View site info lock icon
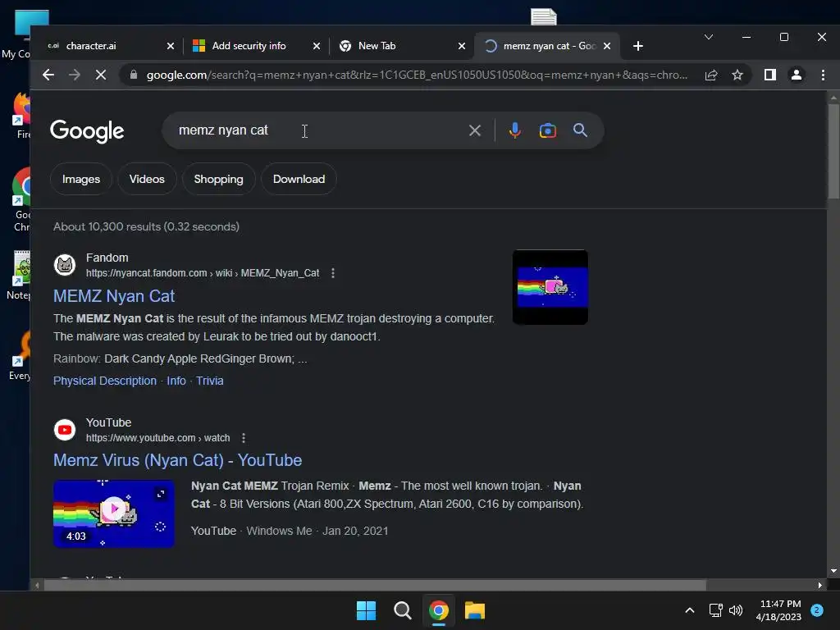Image resolution: width=840 pixels, height=630 pixels. click(134, 75)
